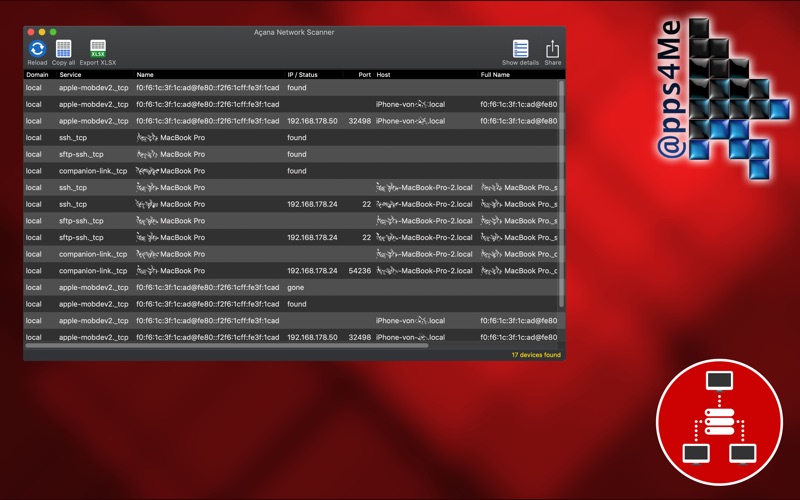Open the Show details panel icon
The image size is (800, 500).
(520, 49)
